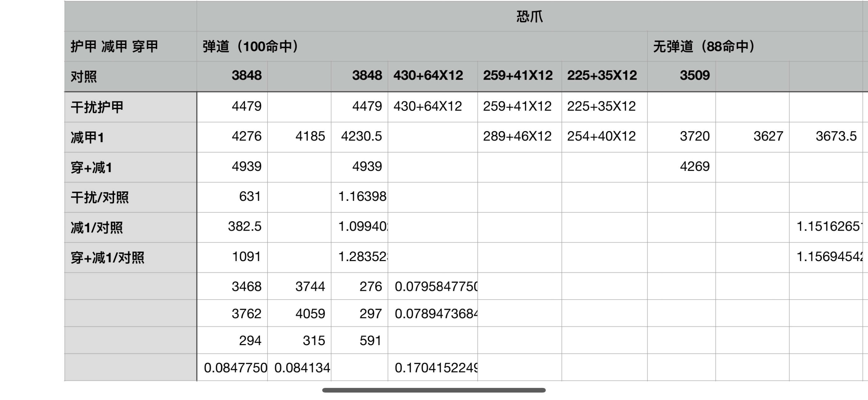Select the 恐爪 header cell
Image resolution: width=868 pixels, height=400 pixels.
pos(529,16)
